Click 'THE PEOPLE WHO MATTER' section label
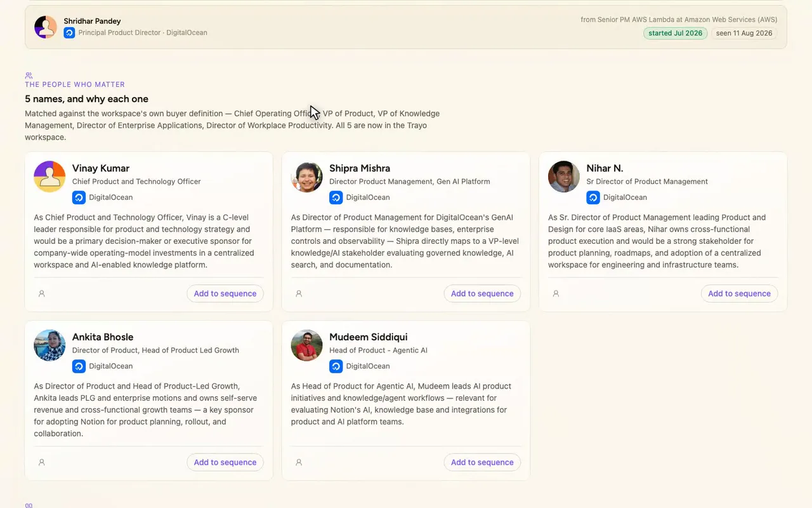 (75, 84)
